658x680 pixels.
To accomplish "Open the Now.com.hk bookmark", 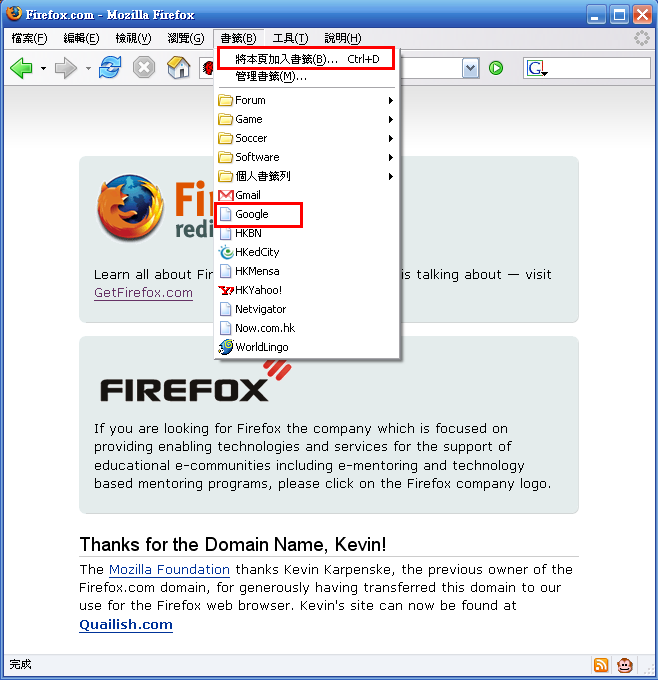I will [307, 328].
